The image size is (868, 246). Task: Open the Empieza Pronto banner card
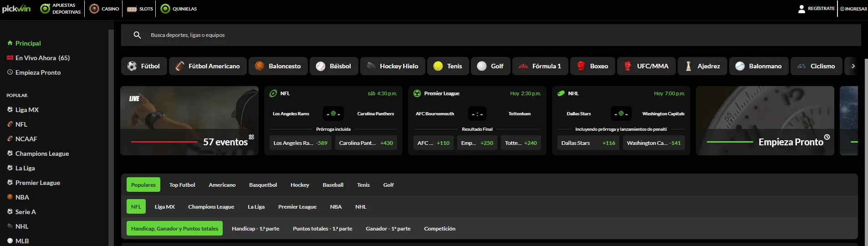coord(765,121)
